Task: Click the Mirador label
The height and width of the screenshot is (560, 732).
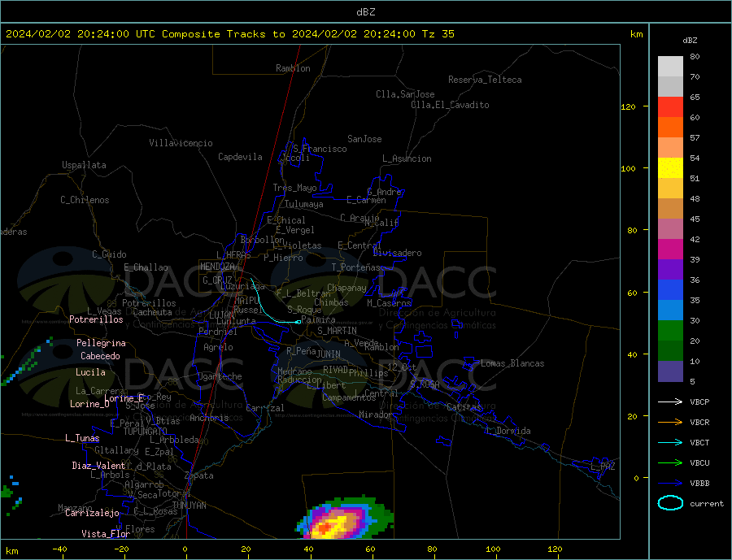Action: pyautogui.click(x=375, y=415)
